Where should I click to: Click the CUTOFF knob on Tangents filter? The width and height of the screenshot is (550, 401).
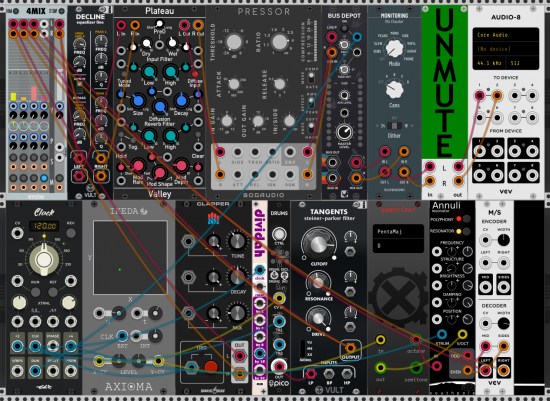tap(319, 244)
